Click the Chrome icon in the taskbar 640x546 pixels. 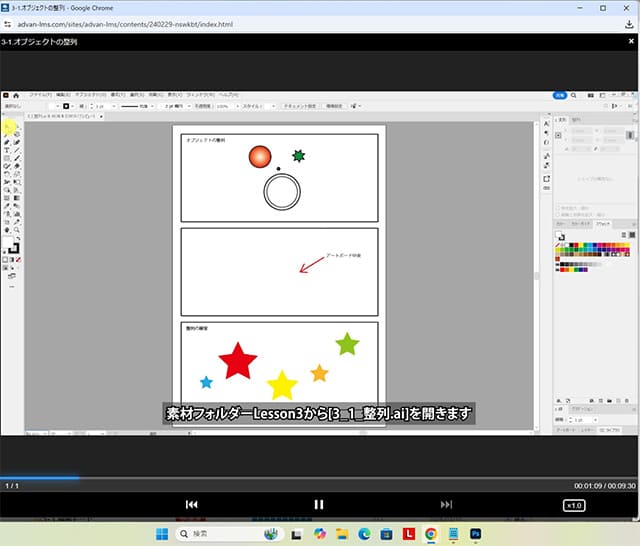431,534
